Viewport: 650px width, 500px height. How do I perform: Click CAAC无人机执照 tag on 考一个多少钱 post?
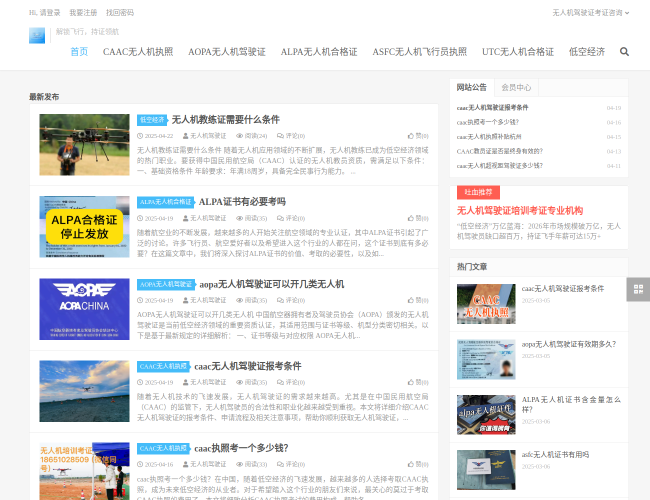tap(163, 448)
